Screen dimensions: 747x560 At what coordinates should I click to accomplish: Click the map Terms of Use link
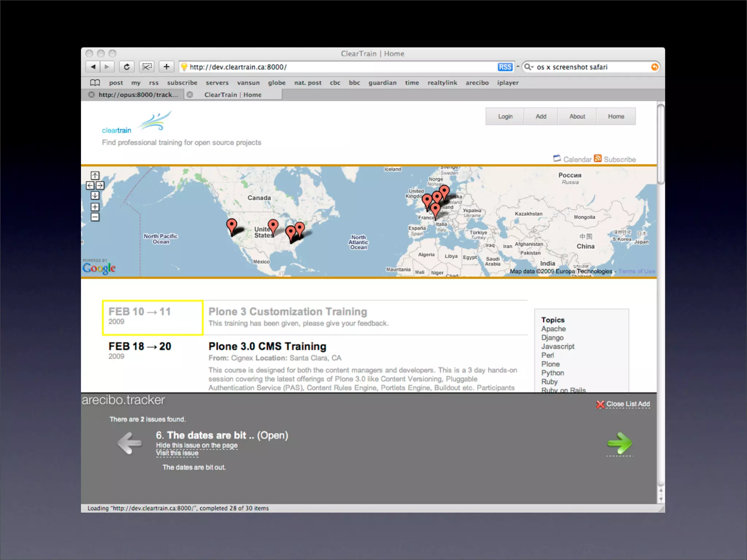pos(636,271)
